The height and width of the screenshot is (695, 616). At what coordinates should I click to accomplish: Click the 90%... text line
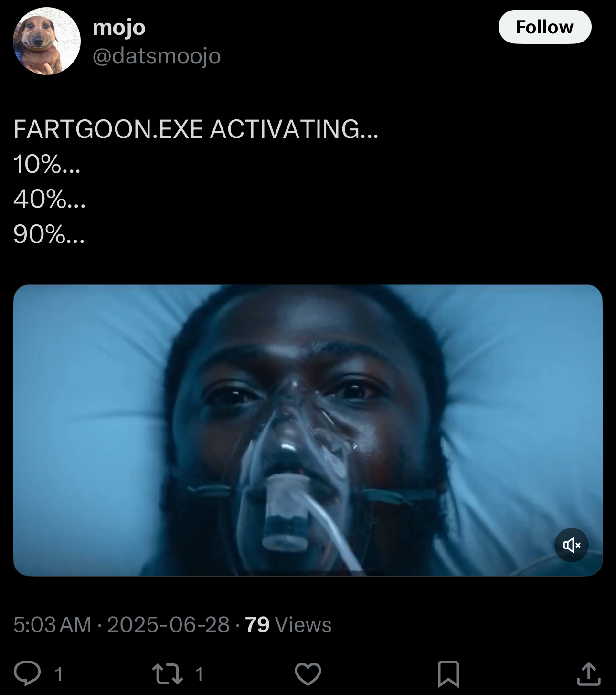click(49, 234)
